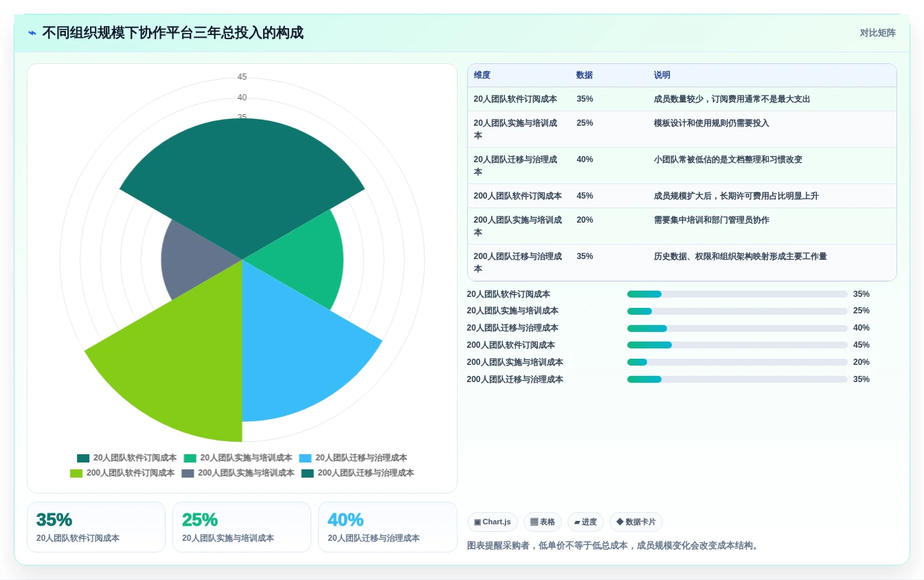Click description 成员数量较少，订阅费用通常不是最大支出
The width and height of the screenshot is (924, 580).
732,99
